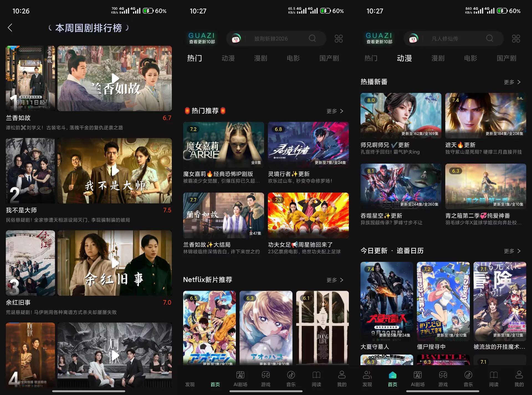Expand 更多 next to Netflix新片推荐

point(335,280)
